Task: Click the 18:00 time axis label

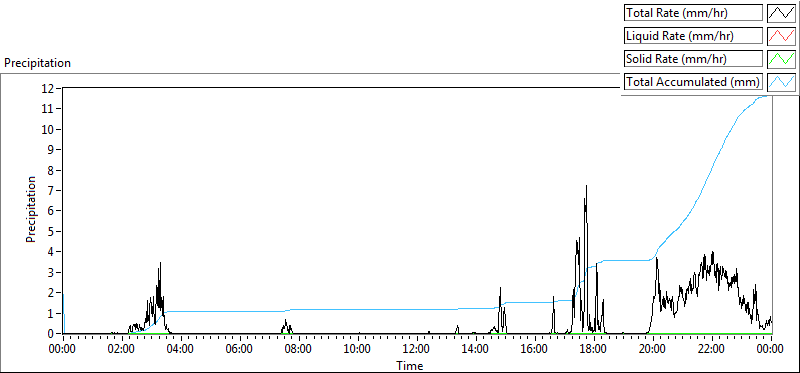Action: tap(593, 349)
